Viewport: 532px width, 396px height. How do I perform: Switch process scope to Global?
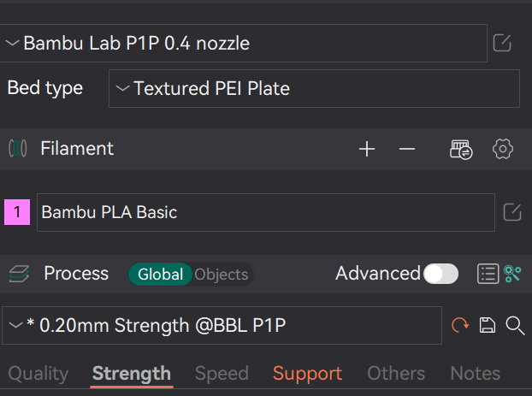coord(160,275)
